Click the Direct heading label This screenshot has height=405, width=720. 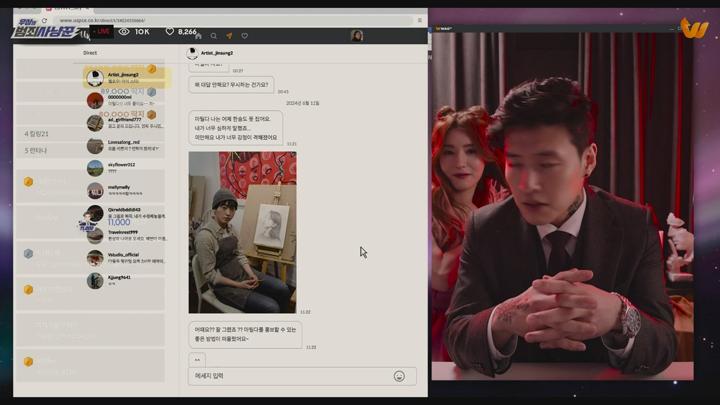[90, 53]
